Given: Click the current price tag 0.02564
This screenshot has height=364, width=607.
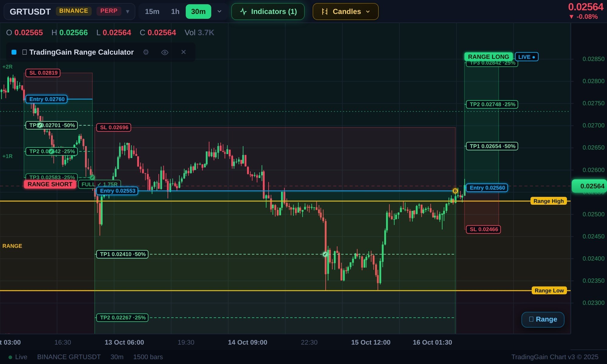Looking at the screenshot, I should coord(590,186).
